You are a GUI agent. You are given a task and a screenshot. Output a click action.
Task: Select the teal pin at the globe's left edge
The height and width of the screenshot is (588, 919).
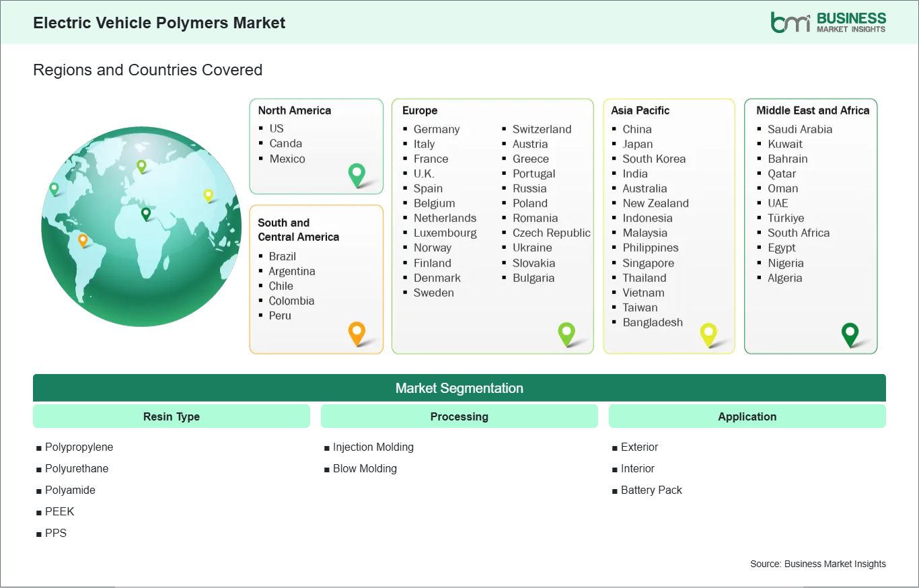[54, 189]
